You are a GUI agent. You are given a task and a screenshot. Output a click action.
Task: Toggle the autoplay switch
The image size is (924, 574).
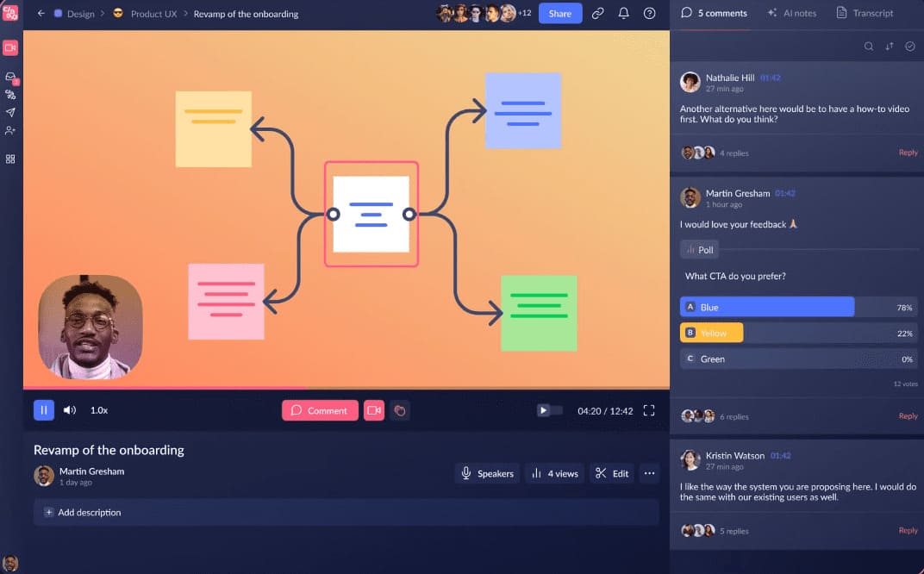(x=549, y=410)
